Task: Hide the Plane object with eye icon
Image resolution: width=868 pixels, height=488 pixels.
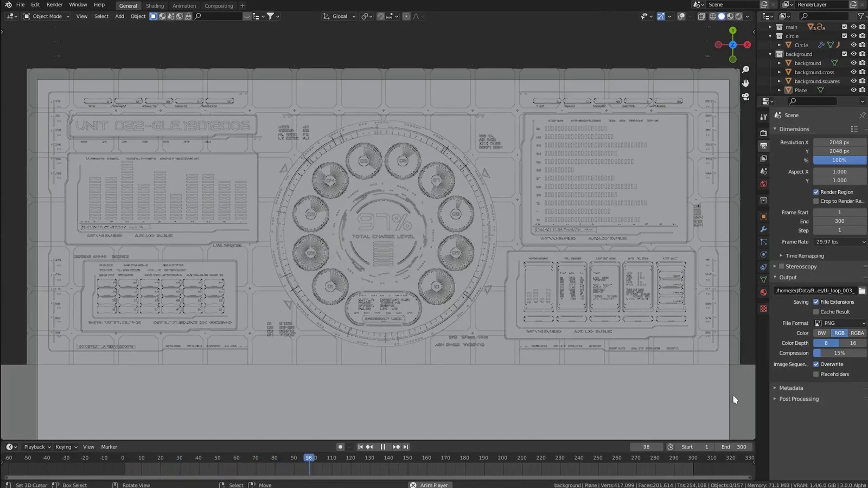Action: (853, 91)
